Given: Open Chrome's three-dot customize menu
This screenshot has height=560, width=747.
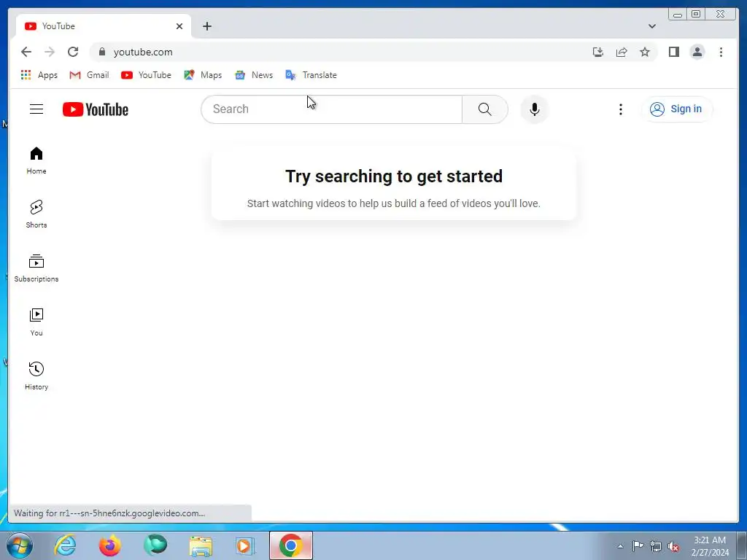Looking at the screenshot, I should 721,52.
